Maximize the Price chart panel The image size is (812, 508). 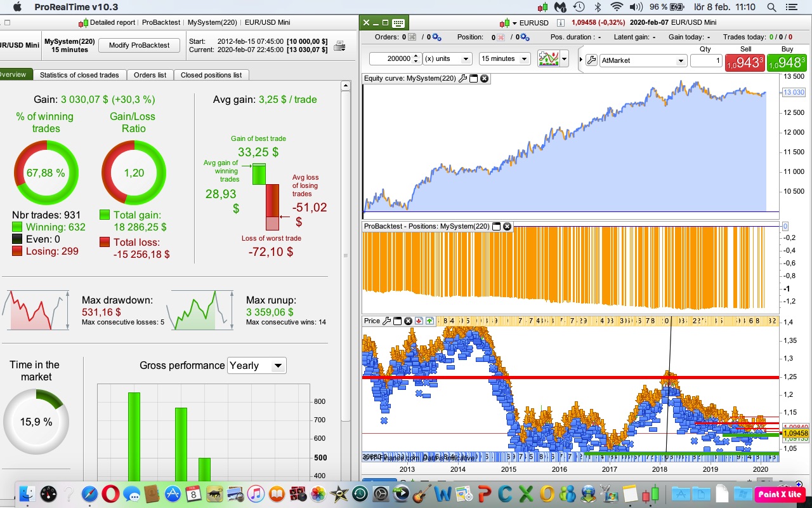[x=398, y=321]
